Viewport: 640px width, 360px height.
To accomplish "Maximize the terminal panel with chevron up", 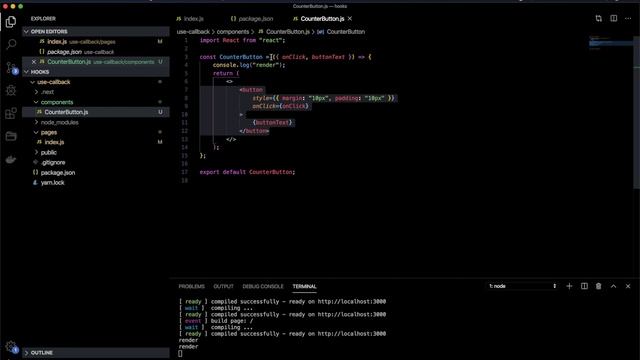I will pos(613,286).
